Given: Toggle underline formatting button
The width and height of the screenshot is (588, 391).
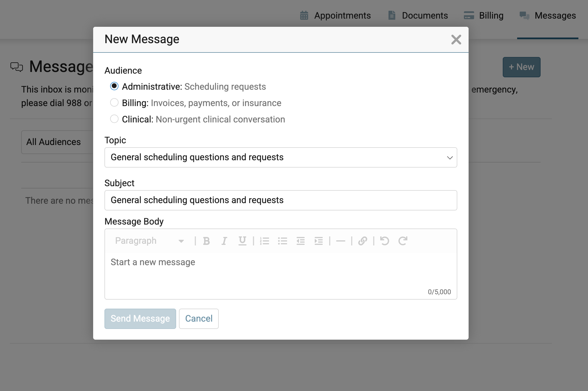Looking at the screenshot, I should click(x=242, y=241).
